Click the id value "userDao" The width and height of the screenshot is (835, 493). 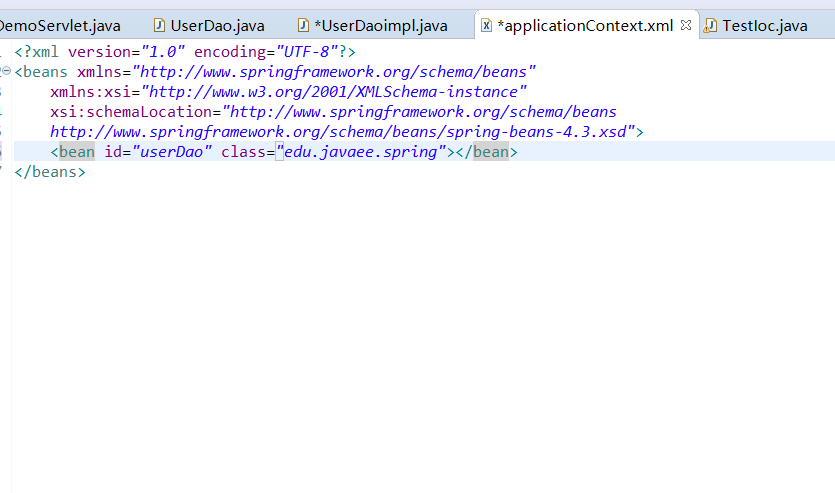171,152
